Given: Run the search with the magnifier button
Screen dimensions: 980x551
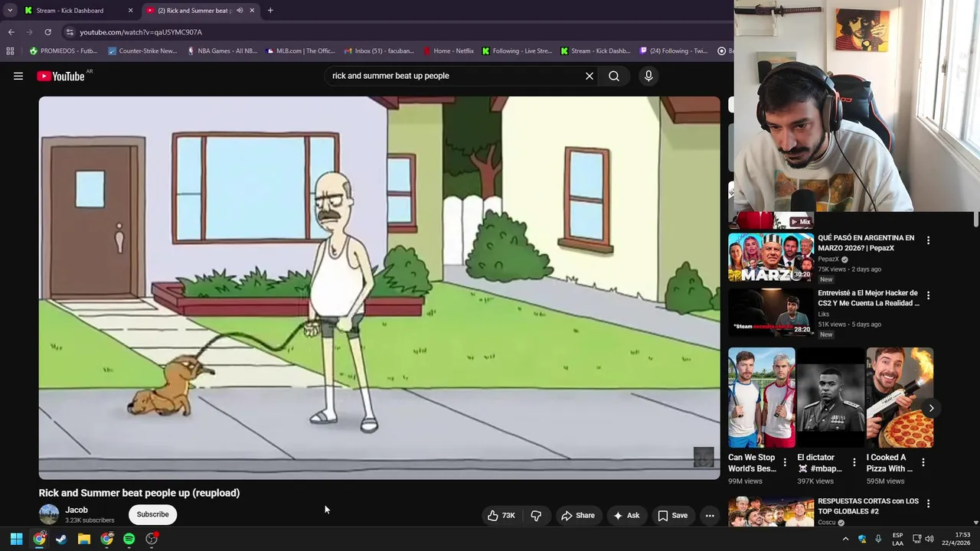Looking at the screenshot, I should [x=614, y=76].
